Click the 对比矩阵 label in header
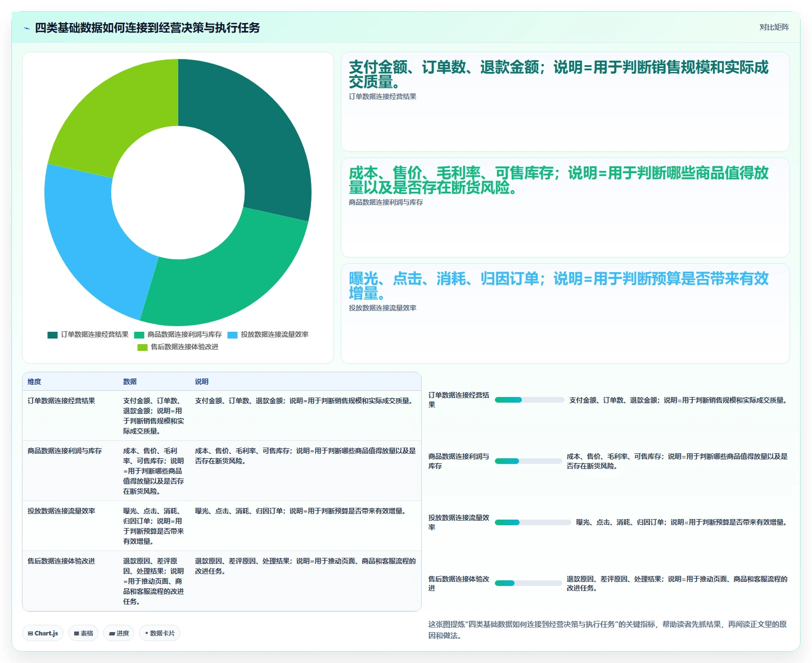Screen dimensions: 812x663 [774, 27]
